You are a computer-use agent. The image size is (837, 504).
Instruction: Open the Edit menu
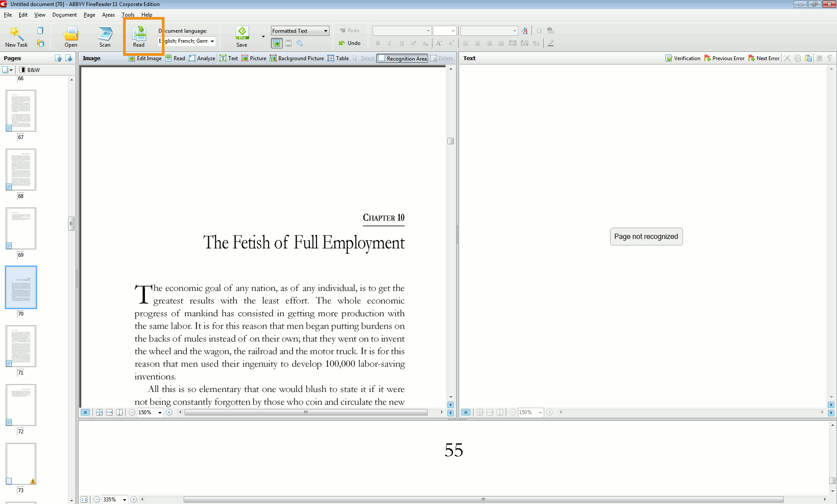[23, 15]
